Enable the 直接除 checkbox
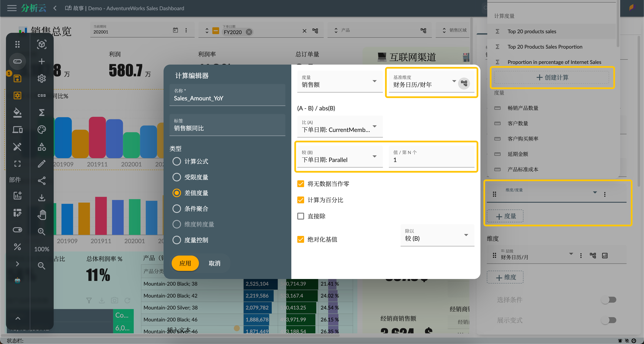The image size is (644, 344). coord(301,216)
